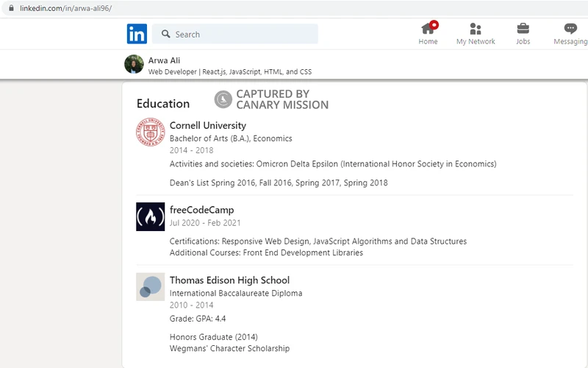This screenshot has height=368, width=588.
Task: Click the Education section heading
Action: pyautogui.click(x=163, y=104)
